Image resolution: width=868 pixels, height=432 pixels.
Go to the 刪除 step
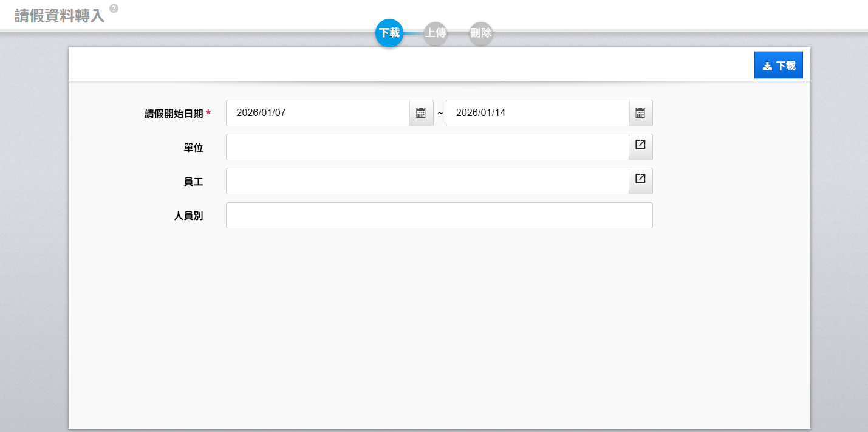[x=481, y=33]
